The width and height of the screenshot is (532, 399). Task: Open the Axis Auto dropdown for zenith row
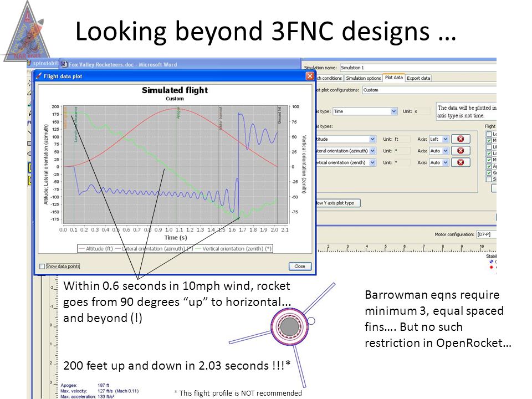click(x=439, y=162)
